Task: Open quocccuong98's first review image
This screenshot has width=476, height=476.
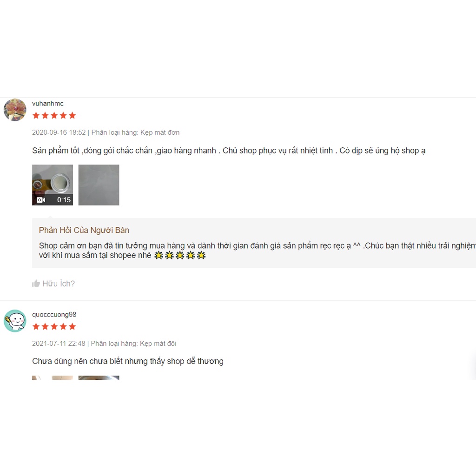Action: point(53,377)
